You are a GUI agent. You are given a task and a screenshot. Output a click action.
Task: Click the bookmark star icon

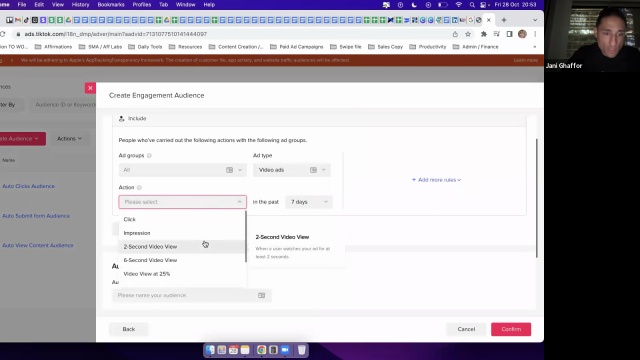coord(468,34)
